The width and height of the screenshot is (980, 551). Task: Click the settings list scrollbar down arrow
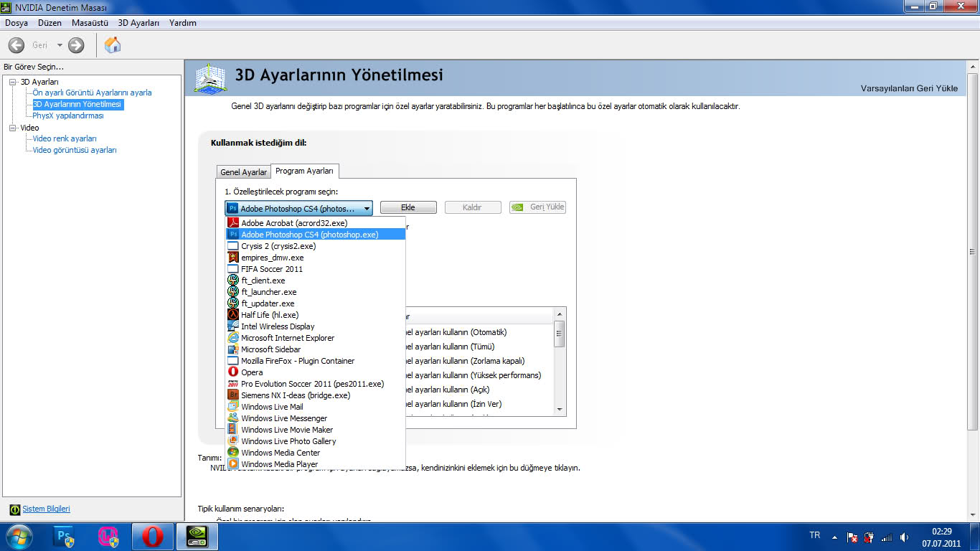[x=560, y=409]
